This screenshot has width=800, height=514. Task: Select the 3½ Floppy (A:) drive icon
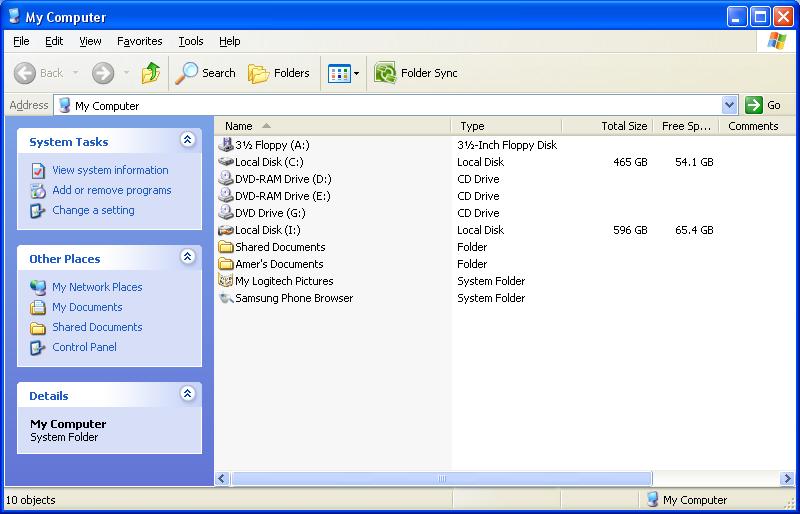226,145
